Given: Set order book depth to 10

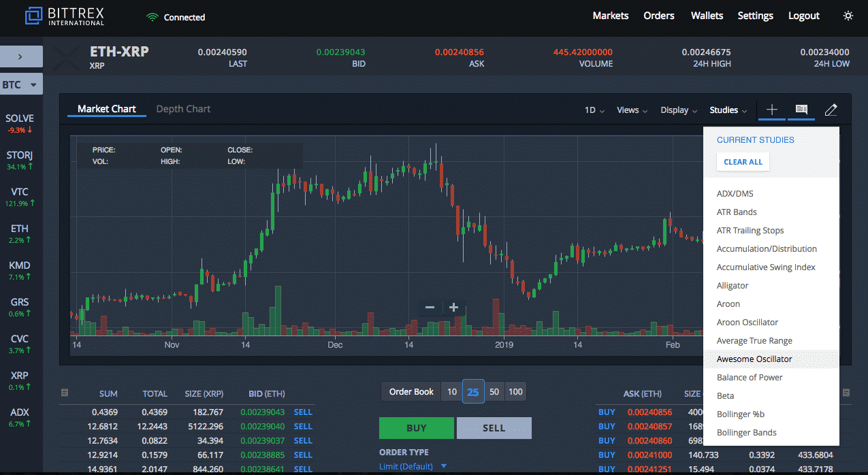Looking at the screenshot, I should [x=452, y=392].
